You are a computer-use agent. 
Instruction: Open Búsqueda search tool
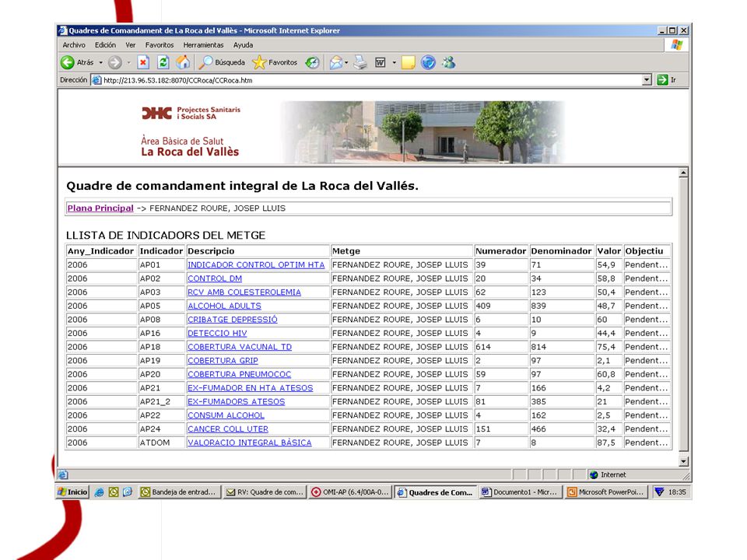tap(222, 62)
